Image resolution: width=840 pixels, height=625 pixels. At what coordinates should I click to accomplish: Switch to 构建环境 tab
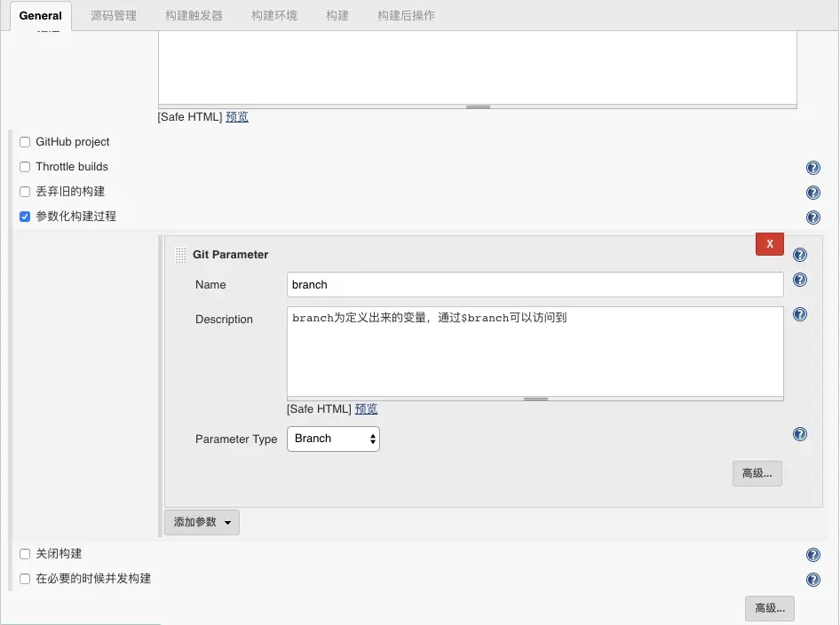[x=274, y=15]
